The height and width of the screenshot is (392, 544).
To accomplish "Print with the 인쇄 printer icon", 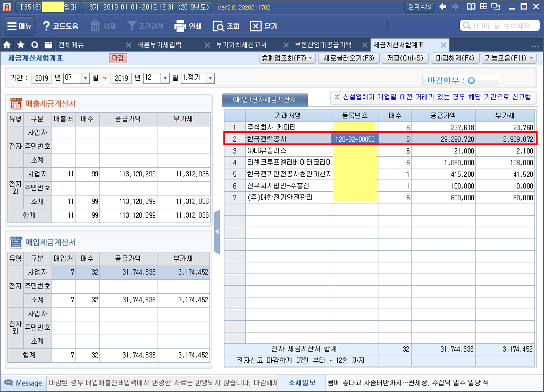I will [188, 26].
